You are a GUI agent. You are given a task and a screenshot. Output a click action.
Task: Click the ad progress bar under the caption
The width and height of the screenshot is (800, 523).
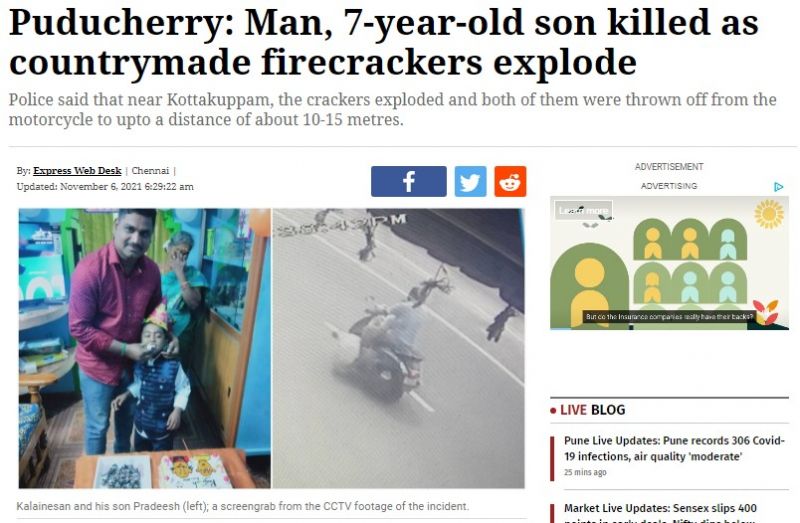pyautogui.click(x=669, y=328)
